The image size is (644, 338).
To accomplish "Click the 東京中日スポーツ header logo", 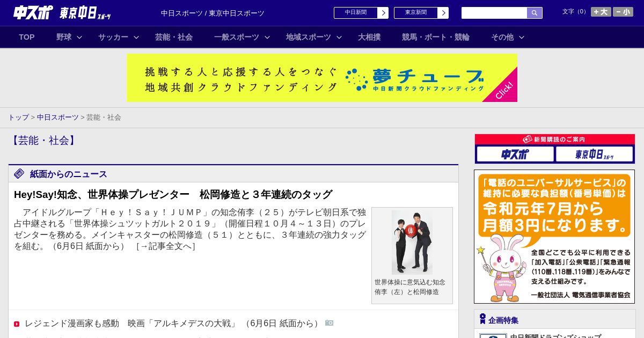I will (x=85, y=13).
